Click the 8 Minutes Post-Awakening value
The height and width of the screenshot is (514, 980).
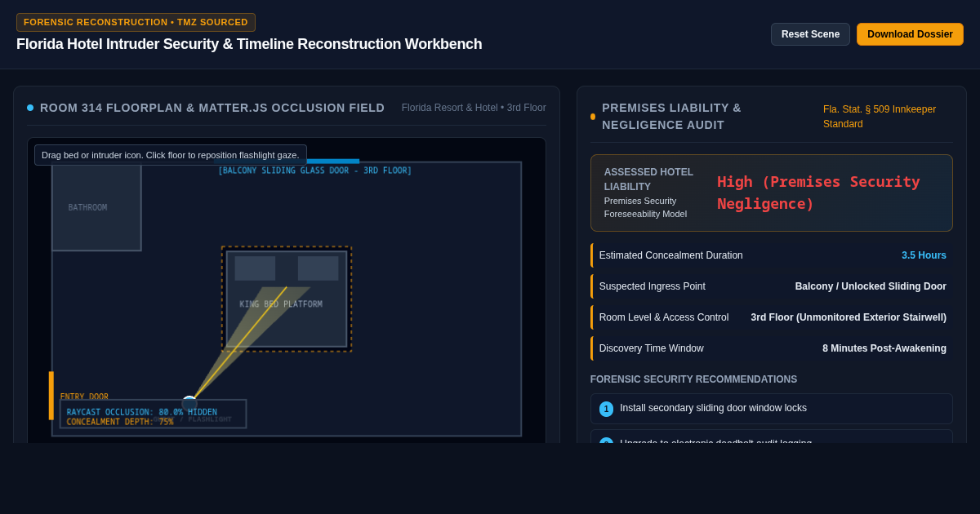884,348
